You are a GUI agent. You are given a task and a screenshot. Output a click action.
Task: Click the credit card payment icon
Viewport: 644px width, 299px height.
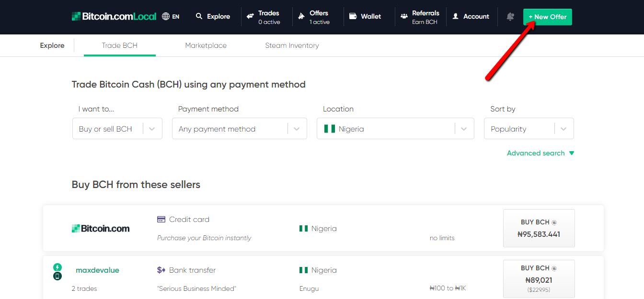(161, 220)
